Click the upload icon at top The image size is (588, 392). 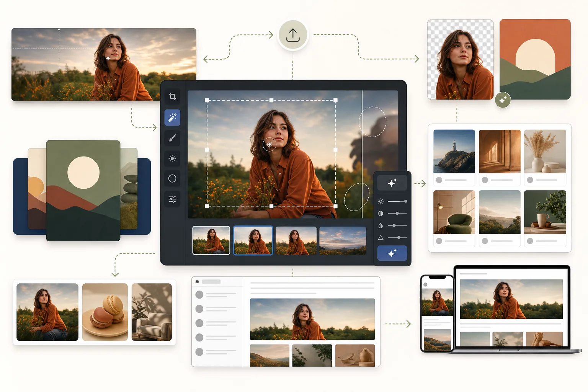(293, 35)
